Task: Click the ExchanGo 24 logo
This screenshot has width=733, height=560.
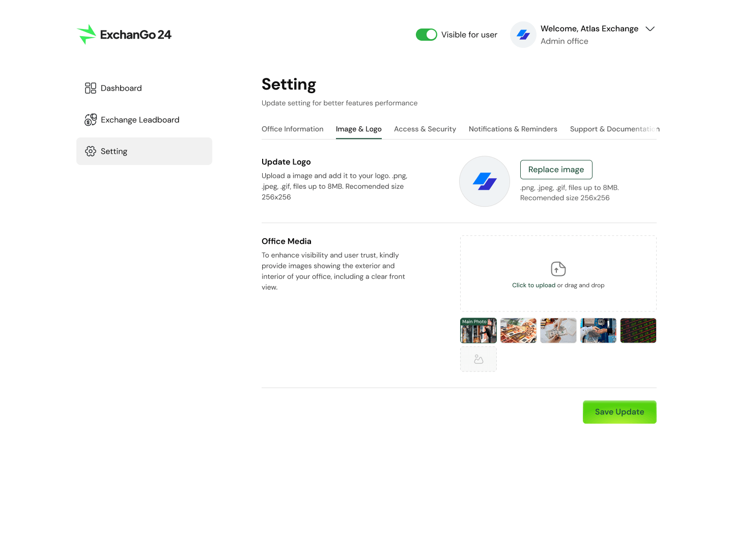Action: click(124, 35)
